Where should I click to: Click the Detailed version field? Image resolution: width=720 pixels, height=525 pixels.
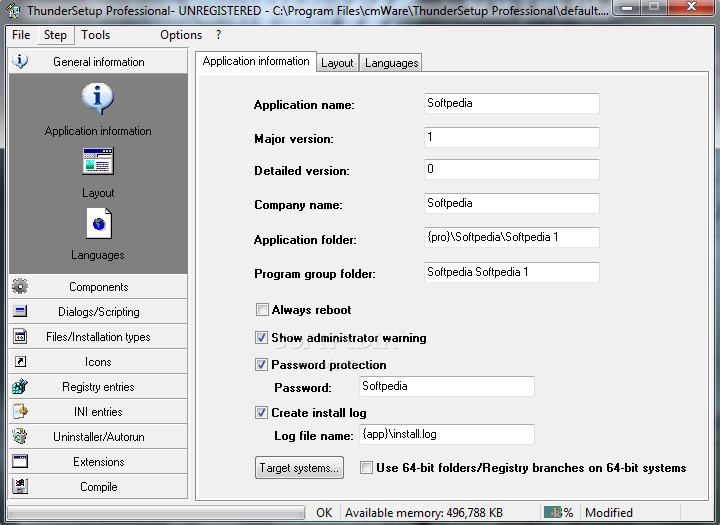click(512, 169)
